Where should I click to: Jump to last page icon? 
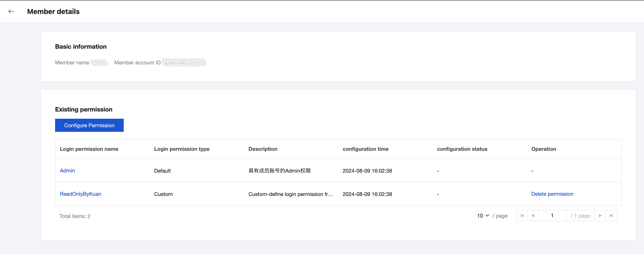pyautogui.click(x=611, y=216)
